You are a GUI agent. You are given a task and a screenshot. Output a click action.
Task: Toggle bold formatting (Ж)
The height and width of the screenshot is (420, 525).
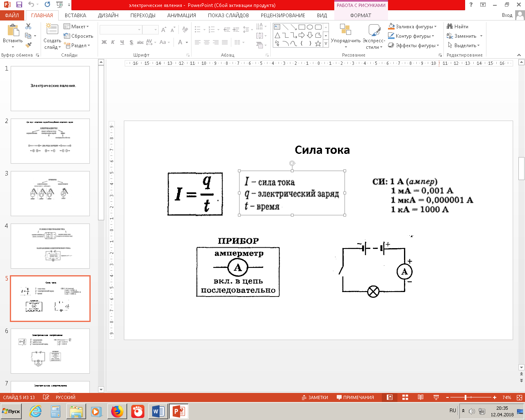point(104,42)
